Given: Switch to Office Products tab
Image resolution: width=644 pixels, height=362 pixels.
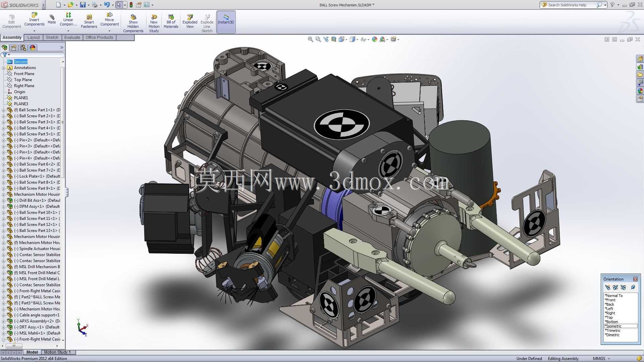Looking at the screenshot, I should coord(99,38).
